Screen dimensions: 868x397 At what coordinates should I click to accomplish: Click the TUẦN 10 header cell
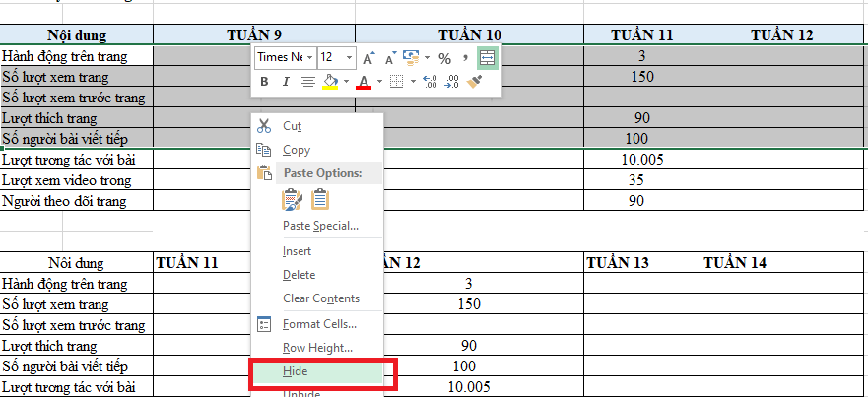[469, 34]
